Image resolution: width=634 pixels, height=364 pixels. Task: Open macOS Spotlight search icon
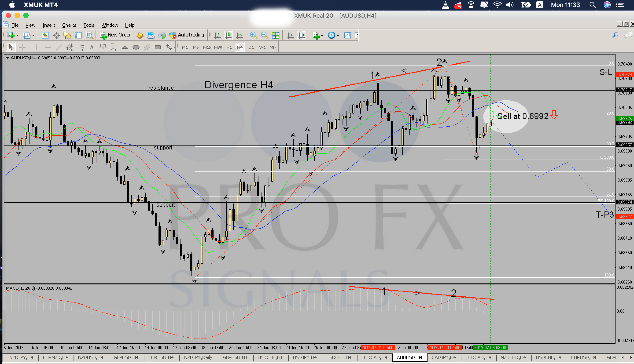592,5
